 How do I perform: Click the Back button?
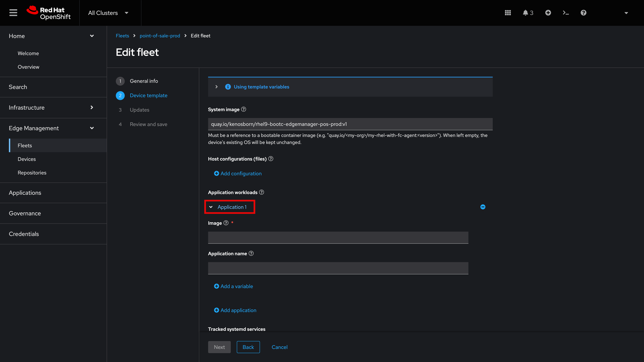tap(248, 347)
